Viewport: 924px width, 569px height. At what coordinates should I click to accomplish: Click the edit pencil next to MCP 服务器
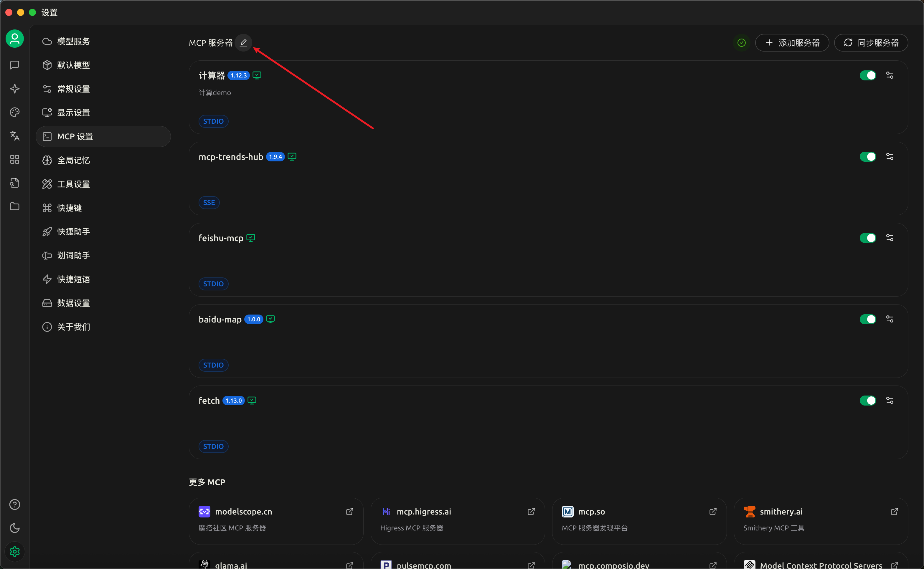pyautogui.click(x=243, y=42)
